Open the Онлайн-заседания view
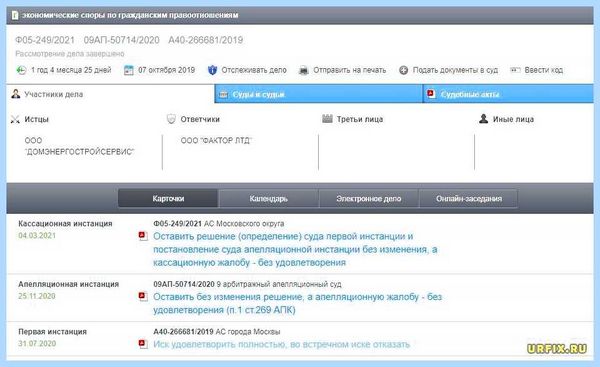600x367 pixels. [x=469, y=199]
